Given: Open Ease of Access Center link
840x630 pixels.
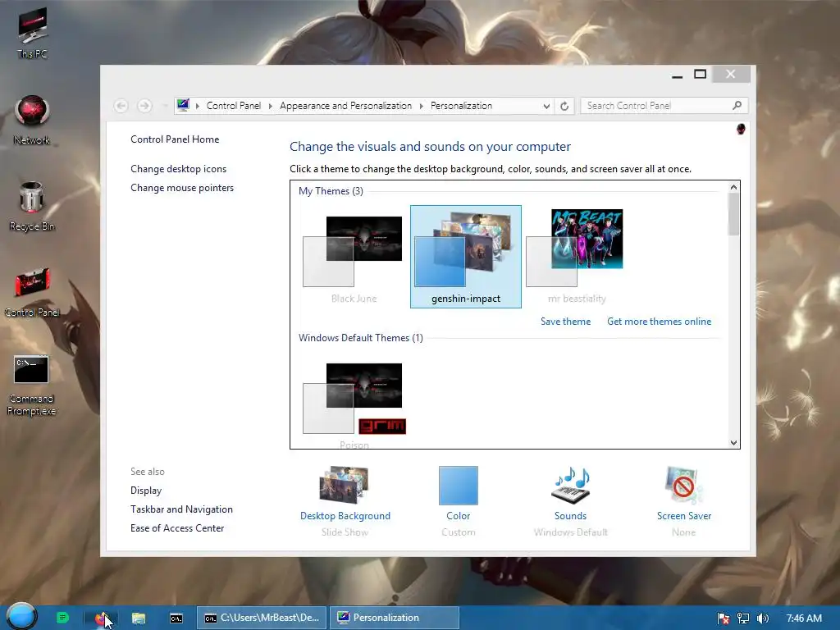Looking at the screenshot, I should [x=177, y=527].
